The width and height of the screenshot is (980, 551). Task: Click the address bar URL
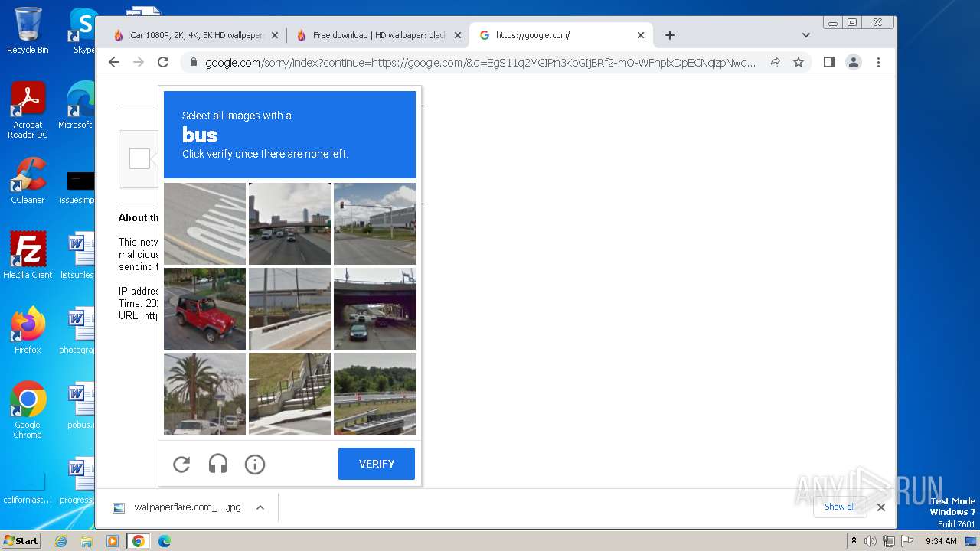[480, 63]
